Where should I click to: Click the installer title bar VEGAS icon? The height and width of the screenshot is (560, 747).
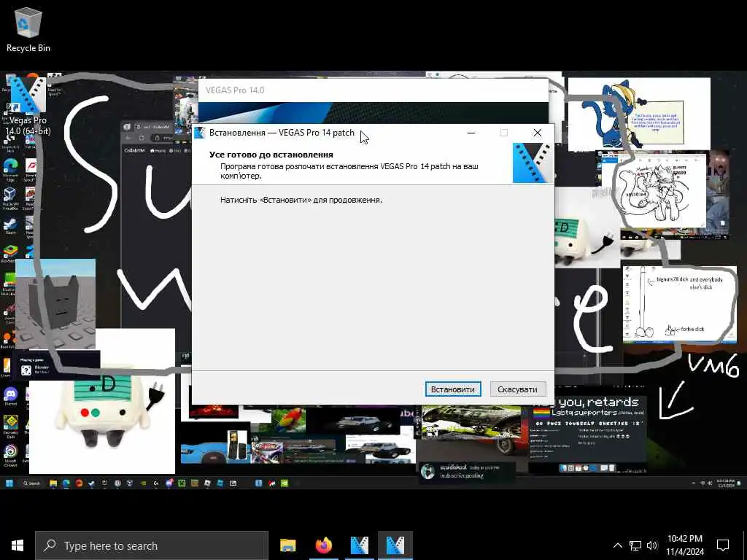coord(200,133)
